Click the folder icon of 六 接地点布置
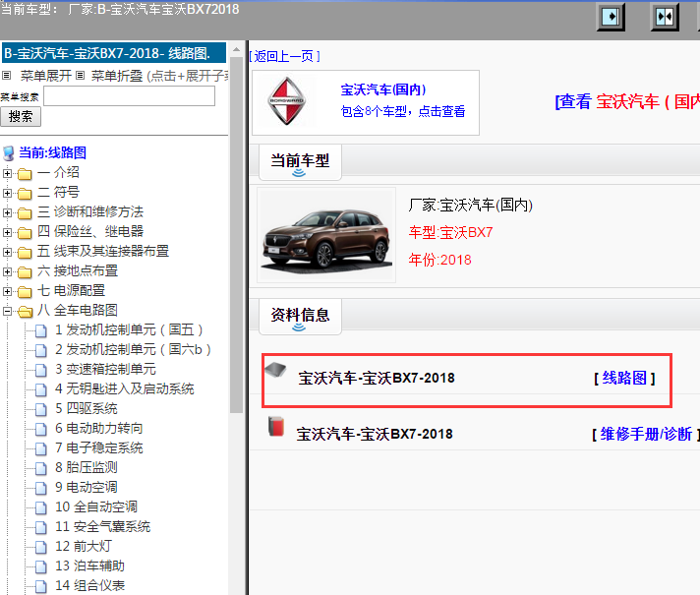Image resolution: width=700 pixels, height=595 pixels. click(x=25, y=271)
